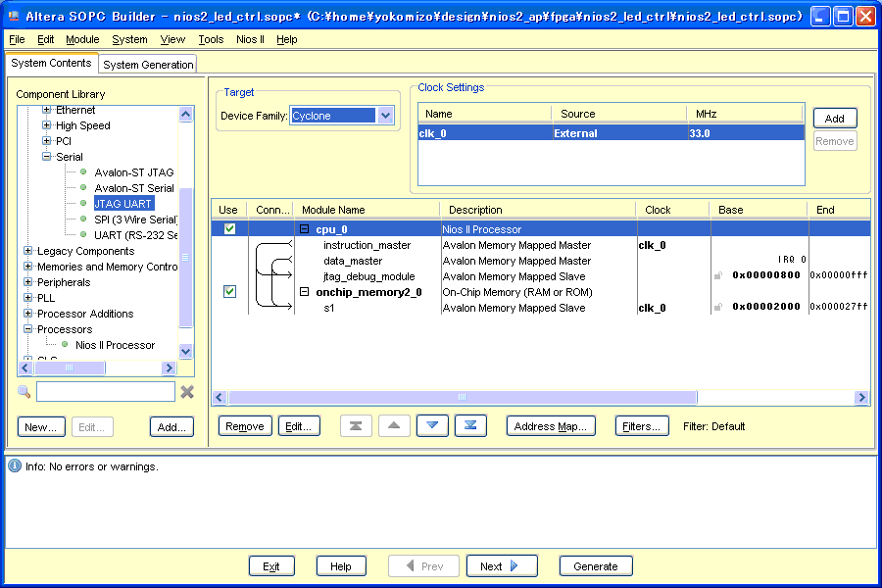
Task: Expand the PLL category
Action: 27,298
